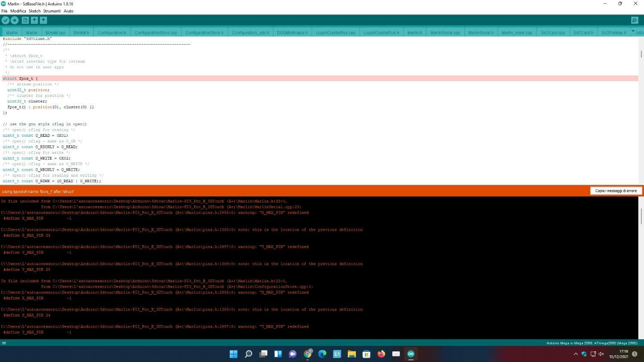Viewport: 644px width, 362px height.
Task: Save the sketch with the Save icon
Action: 43,20
